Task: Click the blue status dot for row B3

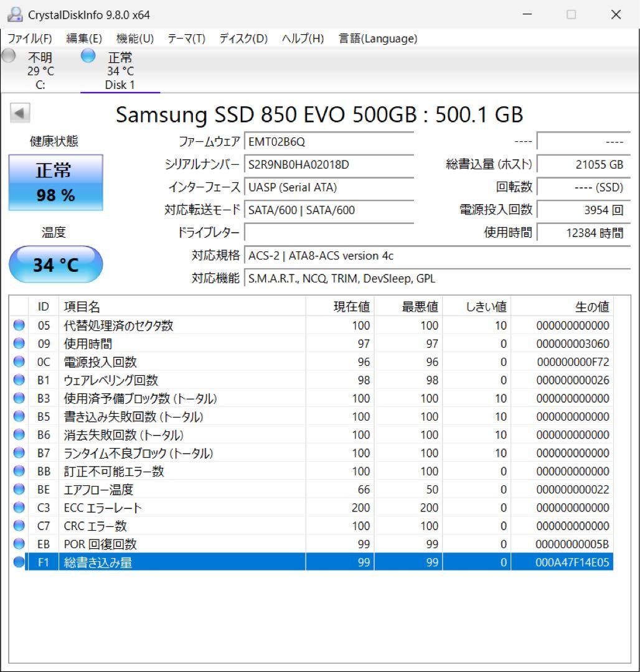Action: click(x=19, y=398)
